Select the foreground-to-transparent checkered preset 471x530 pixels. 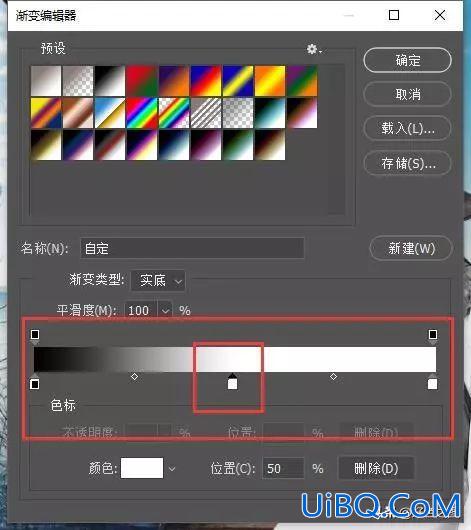pos(78,81)
